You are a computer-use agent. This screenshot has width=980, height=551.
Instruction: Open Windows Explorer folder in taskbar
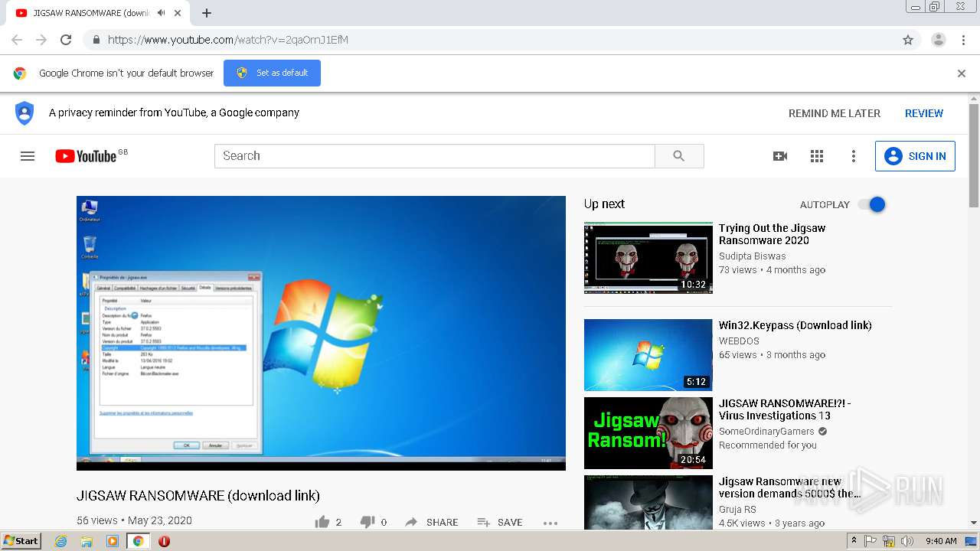pos(87,541)
